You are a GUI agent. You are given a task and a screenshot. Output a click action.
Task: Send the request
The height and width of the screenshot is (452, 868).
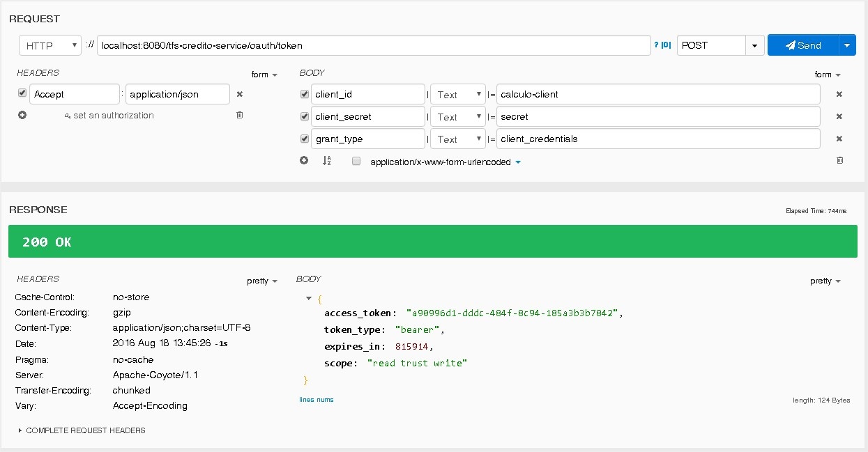point(803,45)
